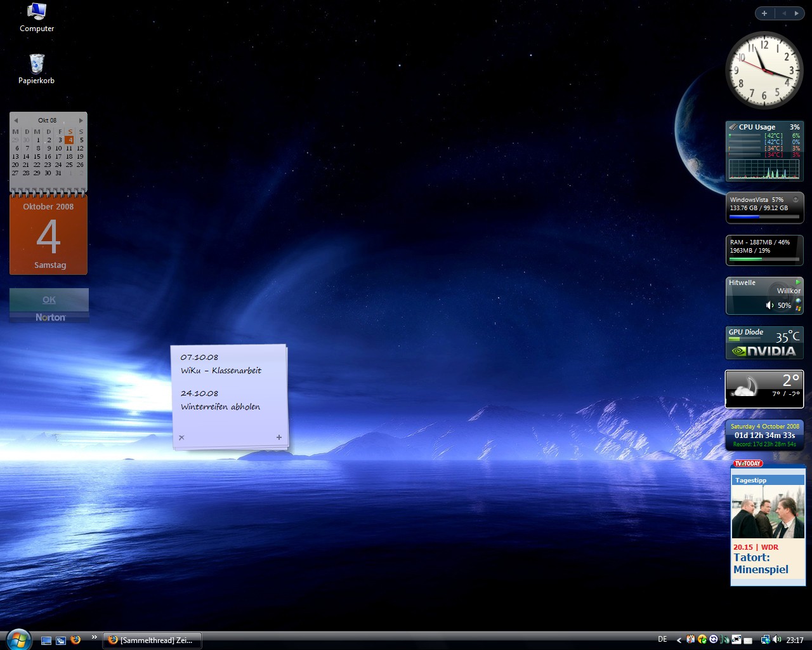This screenshot has width=812, height=650.
Task: Select day 7 in the calendar gadget
Action: coord(27,148)
